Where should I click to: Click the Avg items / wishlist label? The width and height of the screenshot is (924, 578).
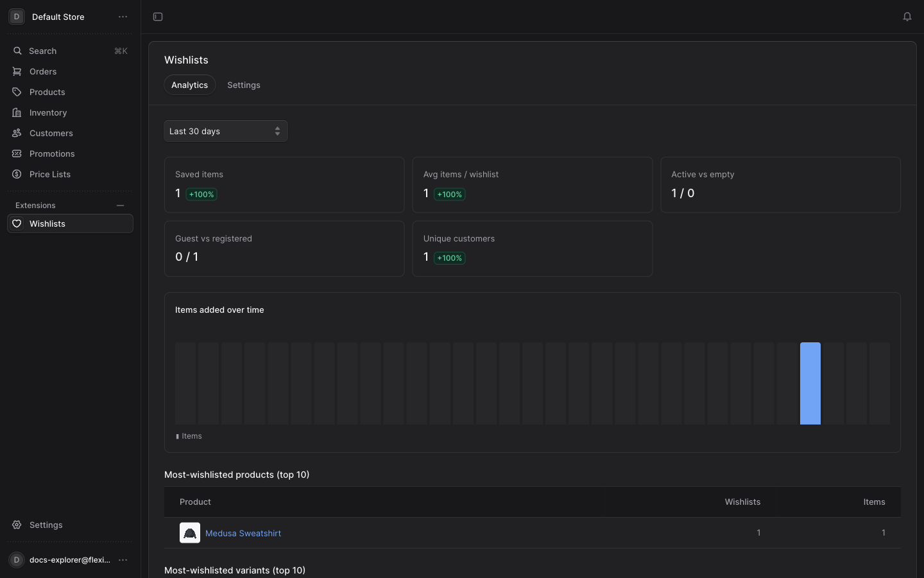coord(461,175)
